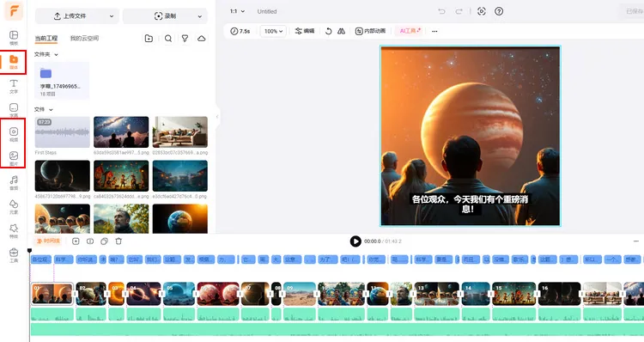The height and width of the screenshot is (342, 644).
Task: Select the subtitle text on preview canvas
Action: 470,204
